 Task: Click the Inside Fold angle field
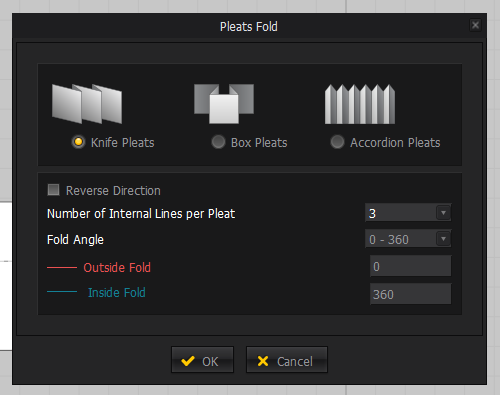[x=411, y=294]
